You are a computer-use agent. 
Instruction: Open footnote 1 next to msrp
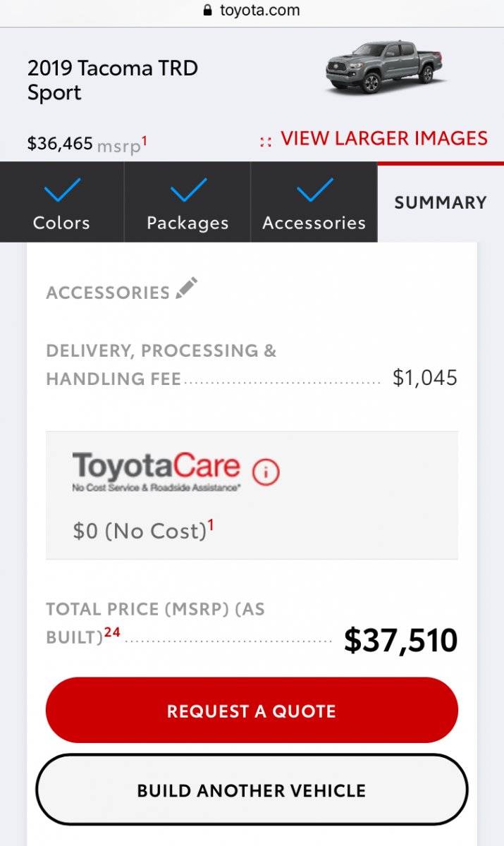[145, 140]
